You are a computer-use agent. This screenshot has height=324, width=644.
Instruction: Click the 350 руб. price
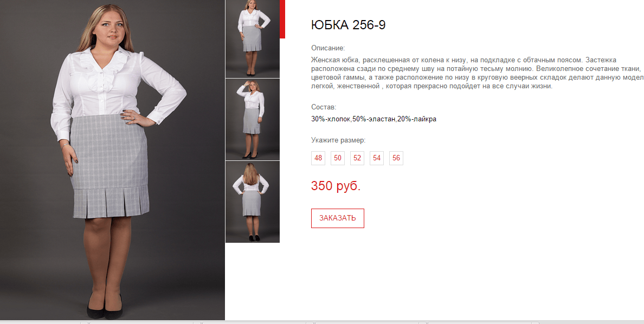coord(336,186)
